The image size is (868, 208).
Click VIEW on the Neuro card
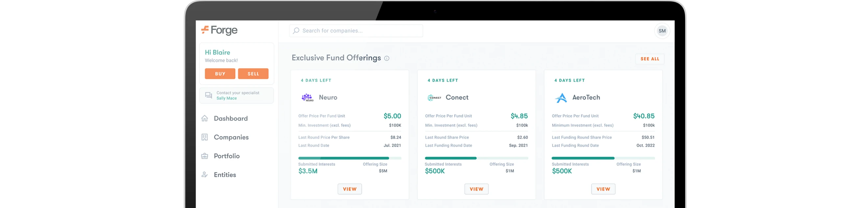[350, 189]
